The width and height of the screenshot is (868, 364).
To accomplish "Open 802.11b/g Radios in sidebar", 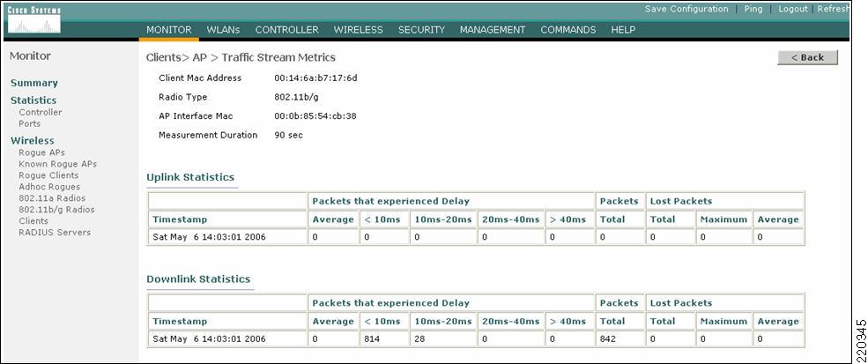I will coord(56,210).
